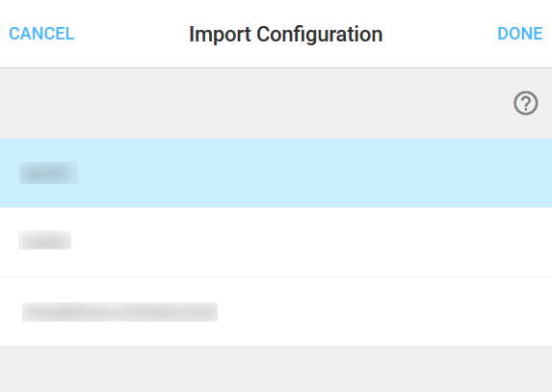Select the highlighted first configuration row

(x=276, y=172)
